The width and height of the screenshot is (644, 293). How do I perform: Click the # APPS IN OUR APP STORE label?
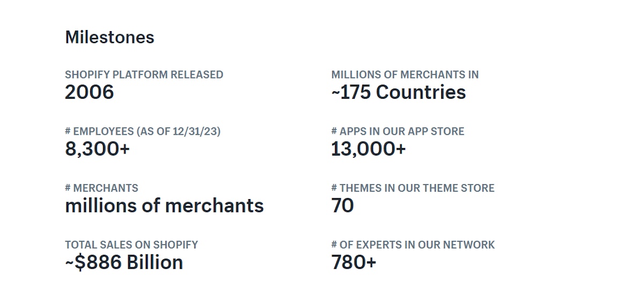click(x=398, y=131)
